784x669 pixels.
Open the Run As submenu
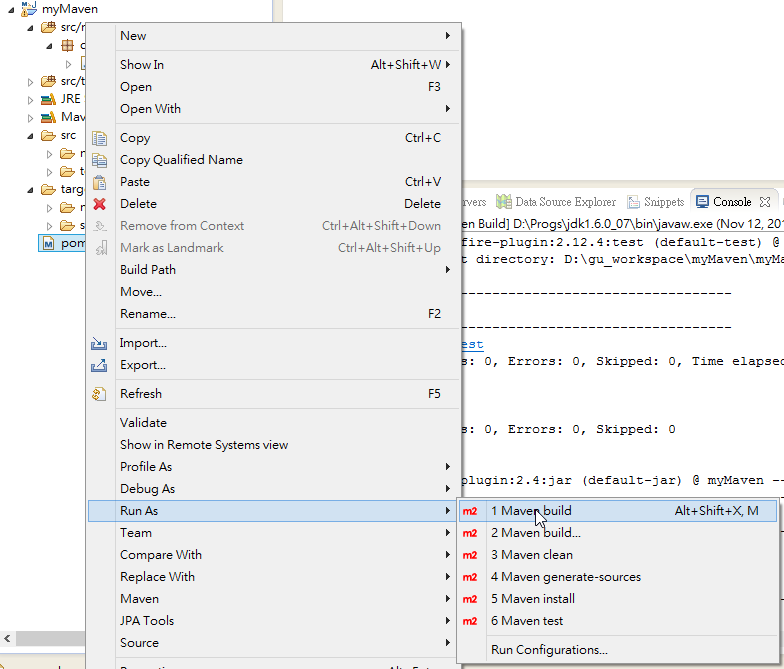(x=274, y=511)
